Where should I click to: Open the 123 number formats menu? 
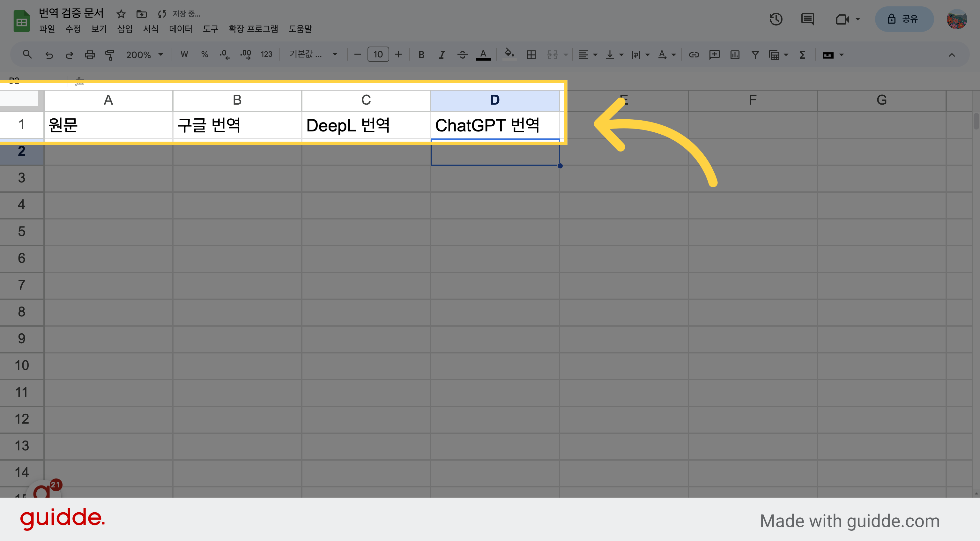coord(266,55)
